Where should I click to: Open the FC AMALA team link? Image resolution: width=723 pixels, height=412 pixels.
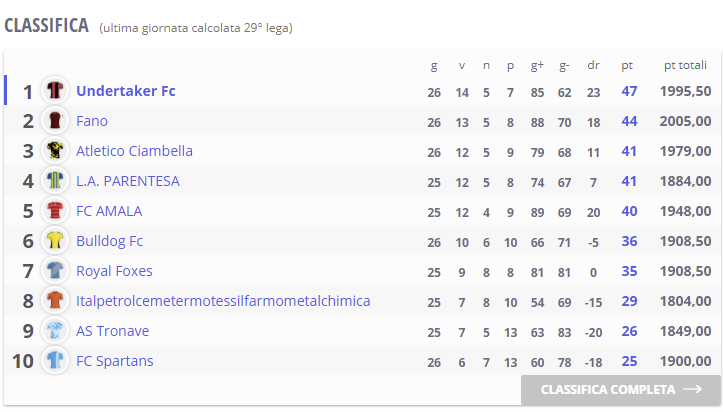109,211
